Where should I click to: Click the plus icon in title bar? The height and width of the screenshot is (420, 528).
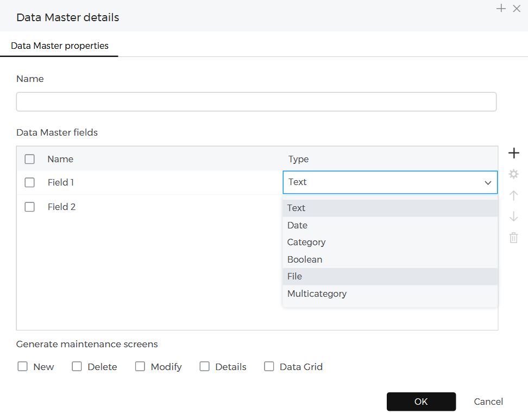click(501, 8)
